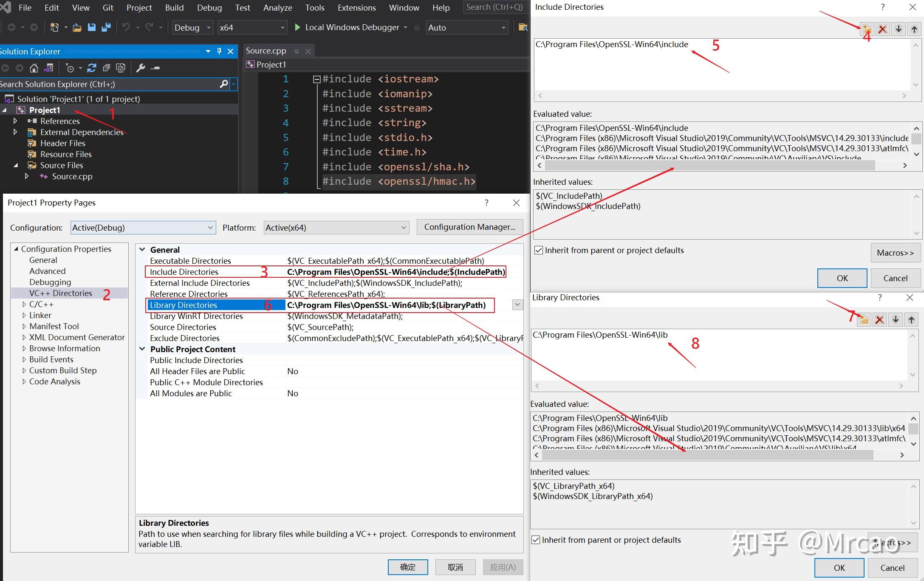This screenshot has height=581, width=924.
Task: Open the Extensions menu
Action: pos(357,8)
